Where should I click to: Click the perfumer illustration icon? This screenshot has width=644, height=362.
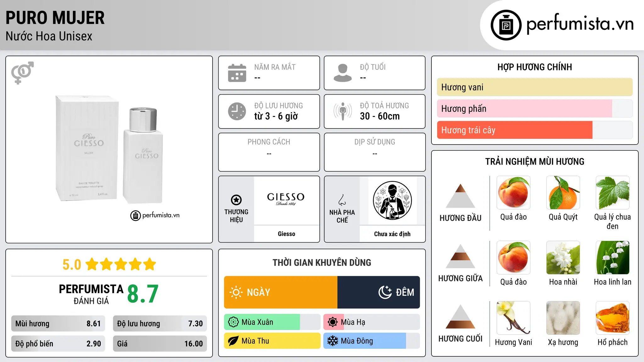[392, 200]
